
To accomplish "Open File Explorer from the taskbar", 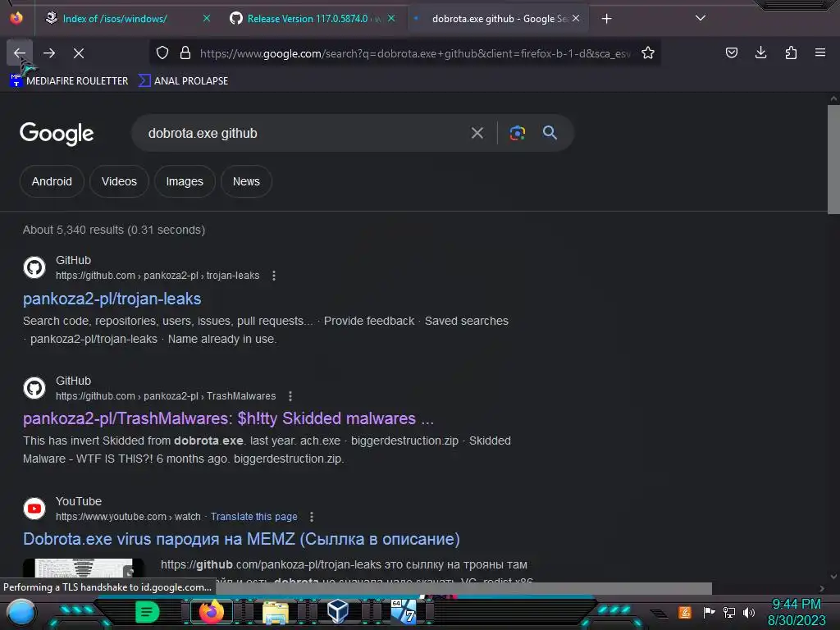I will pyautogui.click(x=276, y=612).
